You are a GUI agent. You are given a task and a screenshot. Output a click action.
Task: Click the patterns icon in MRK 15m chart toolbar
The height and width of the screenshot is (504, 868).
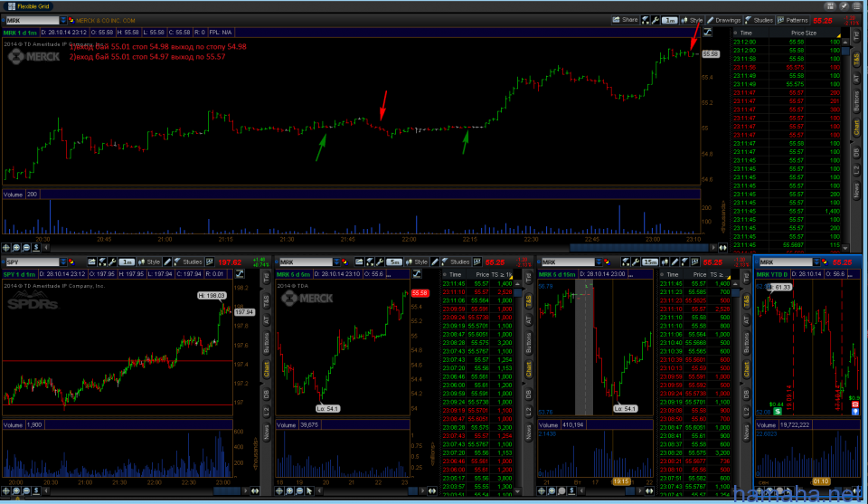tap(695, 262)
